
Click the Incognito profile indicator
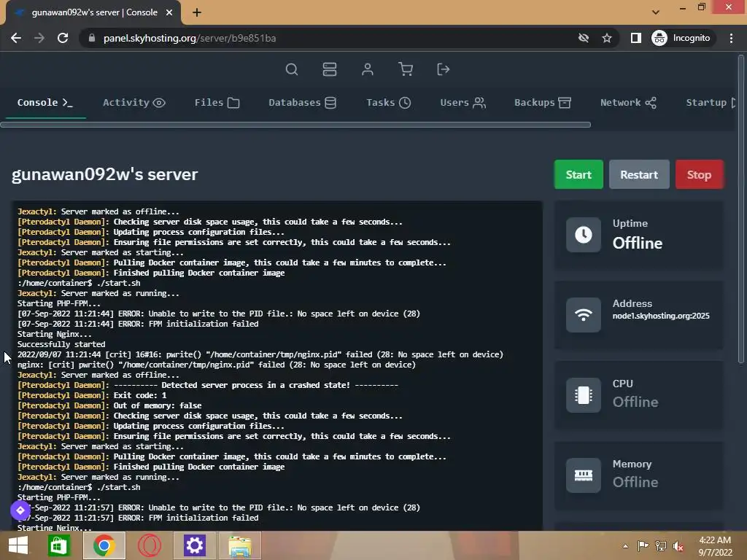pos(681,38)
